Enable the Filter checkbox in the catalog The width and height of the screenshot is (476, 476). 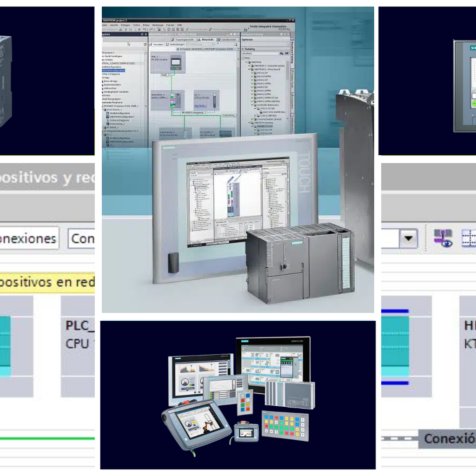pos(243,58)
